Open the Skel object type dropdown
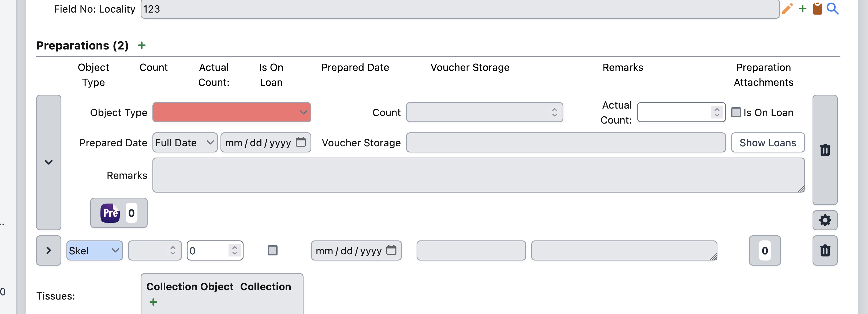This screenshot has height=314, width=868. coord(94,250)
